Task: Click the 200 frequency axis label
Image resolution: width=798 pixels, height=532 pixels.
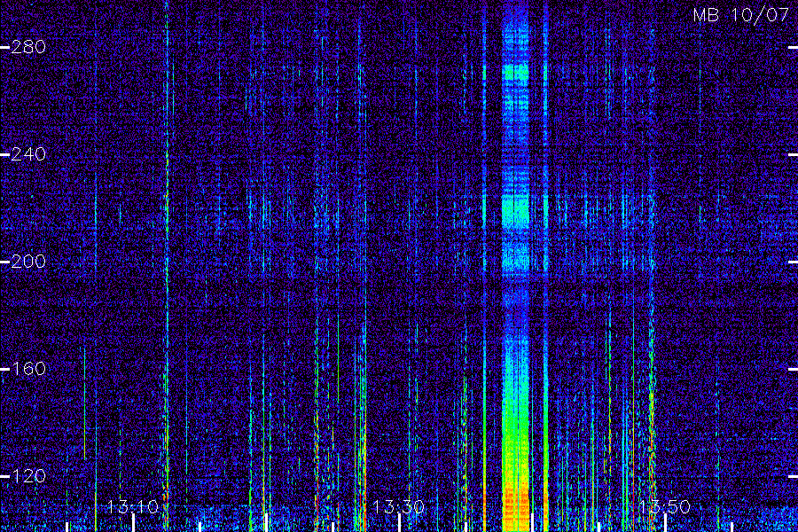Action: pyautogui.click(x=28, y=262)
